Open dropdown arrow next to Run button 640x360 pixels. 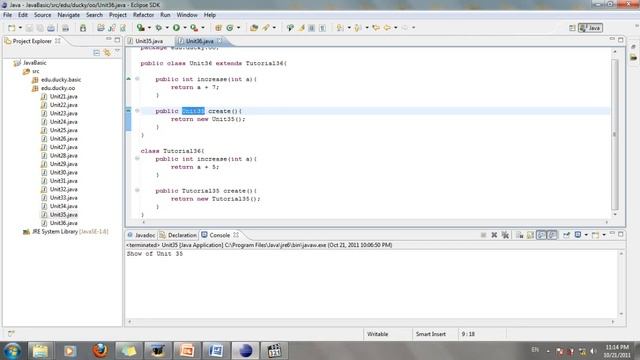coord(185,28)
